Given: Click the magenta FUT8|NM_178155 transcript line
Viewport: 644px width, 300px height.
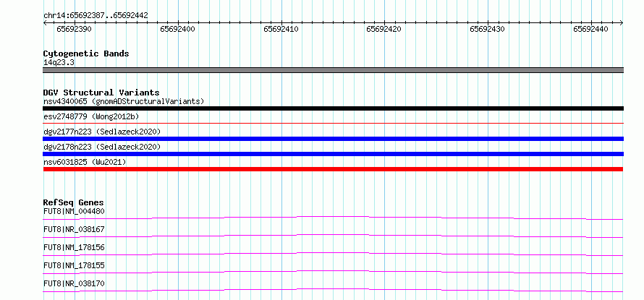Looking at the screenshot, I should [333, 272].
